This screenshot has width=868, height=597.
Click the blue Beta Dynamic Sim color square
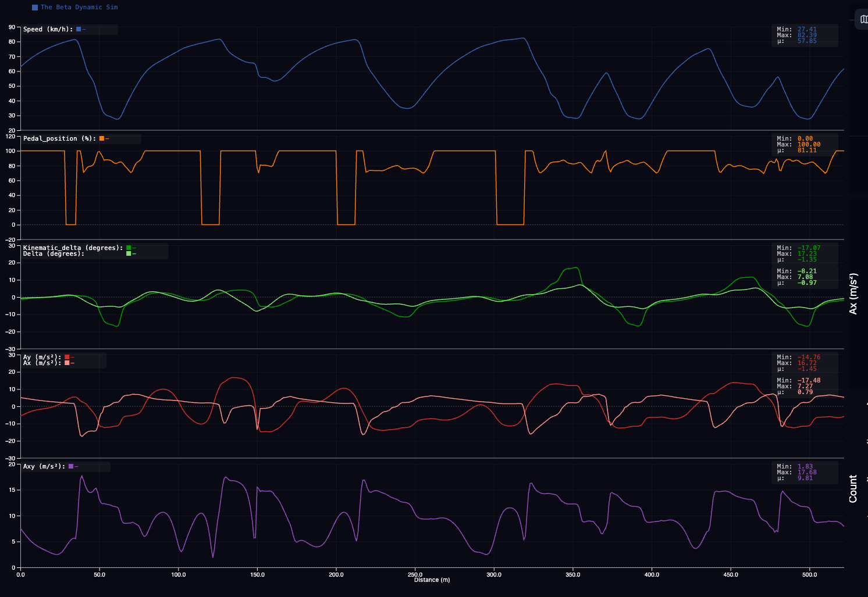[35, 8]
